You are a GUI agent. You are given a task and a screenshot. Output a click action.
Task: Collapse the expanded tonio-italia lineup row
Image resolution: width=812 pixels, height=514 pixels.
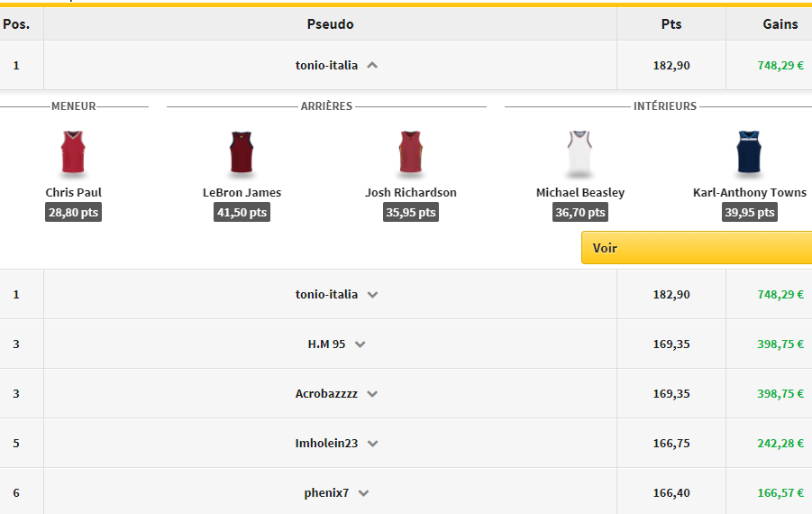pyautogui.click(x=373, y=65)
